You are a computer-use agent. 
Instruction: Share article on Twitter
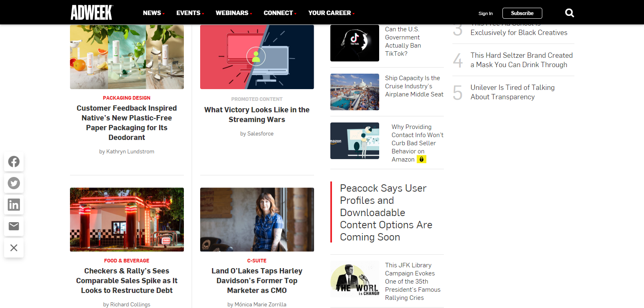point(14,183)
